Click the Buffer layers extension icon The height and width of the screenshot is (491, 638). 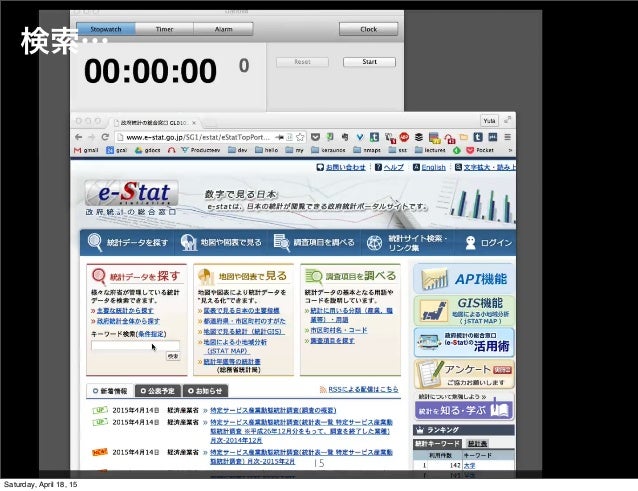click(x=419, y=137)
